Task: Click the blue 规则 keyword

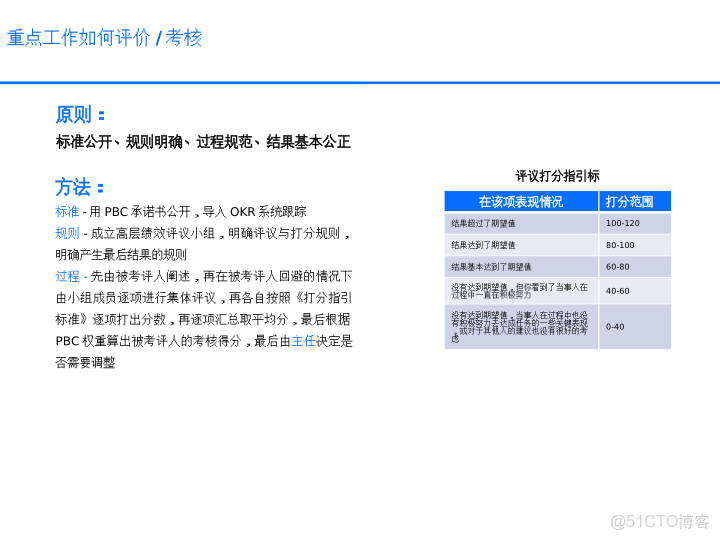Action: tap(67, 233)
